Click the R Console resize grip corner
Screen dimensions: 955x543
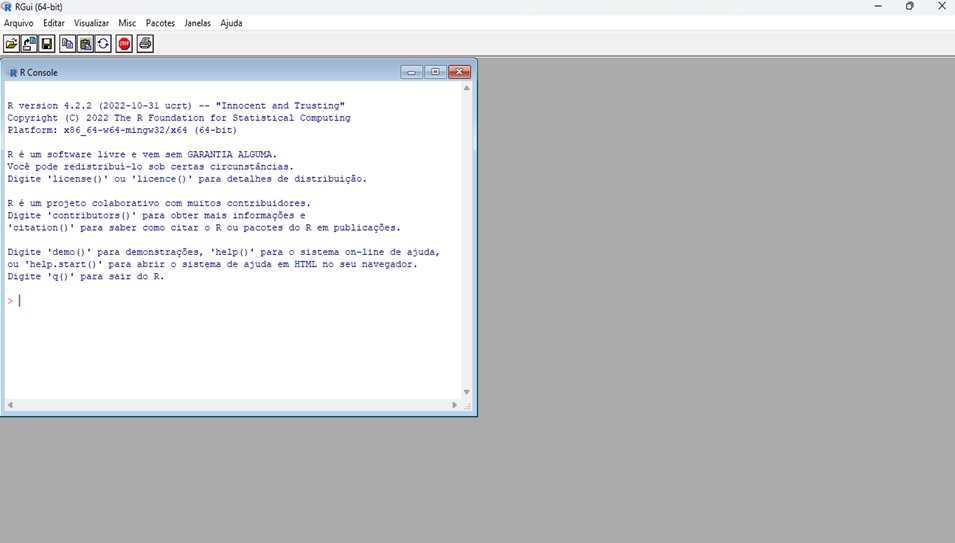[x=467, y=405]
